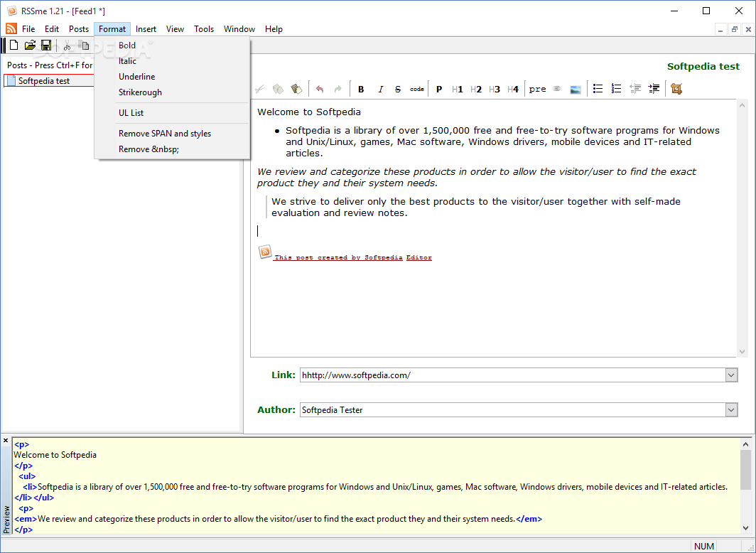This screenshot has width=756, height=553.
Task: Click the RSS icon left of File menu
Action: (x=11, y=29)
